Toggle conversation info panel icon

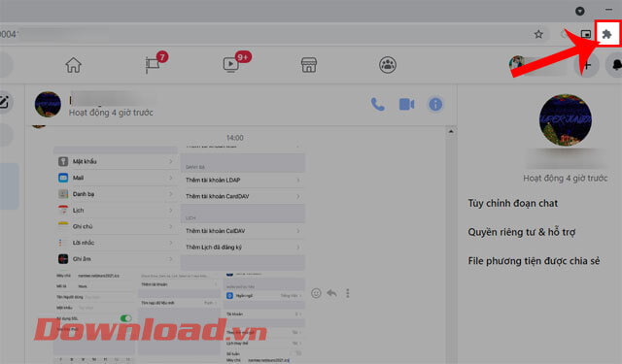[435, 105]
